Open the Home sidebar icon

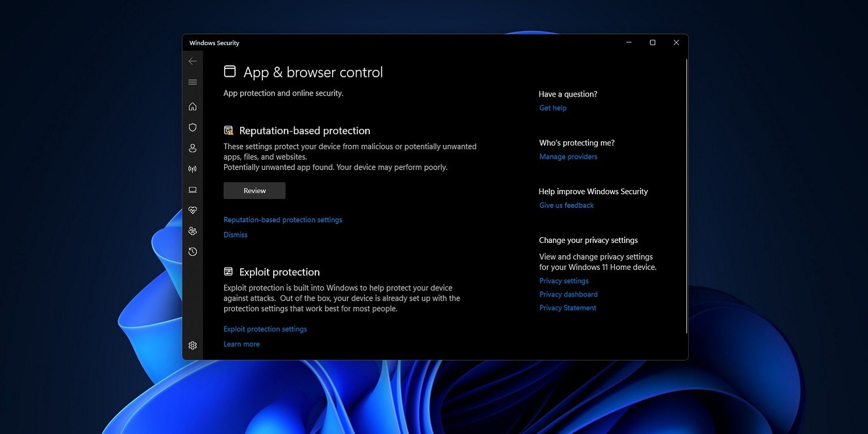pos(193,106)
